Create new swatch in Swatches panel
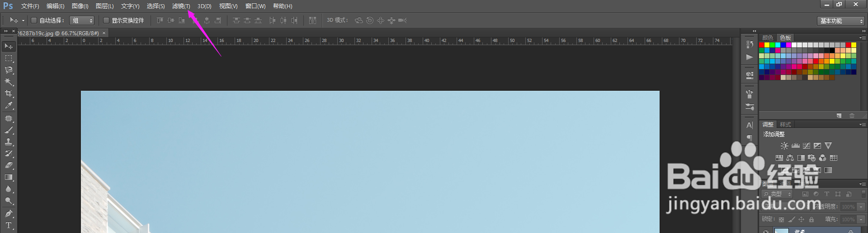The height and width of the screenshot is (233, 868). (839, 116)
